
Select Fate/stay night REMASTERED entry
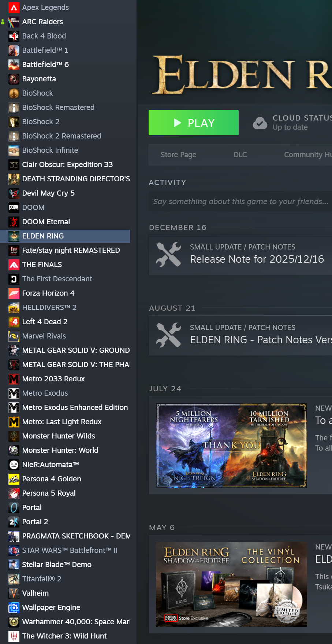(65, 250)
